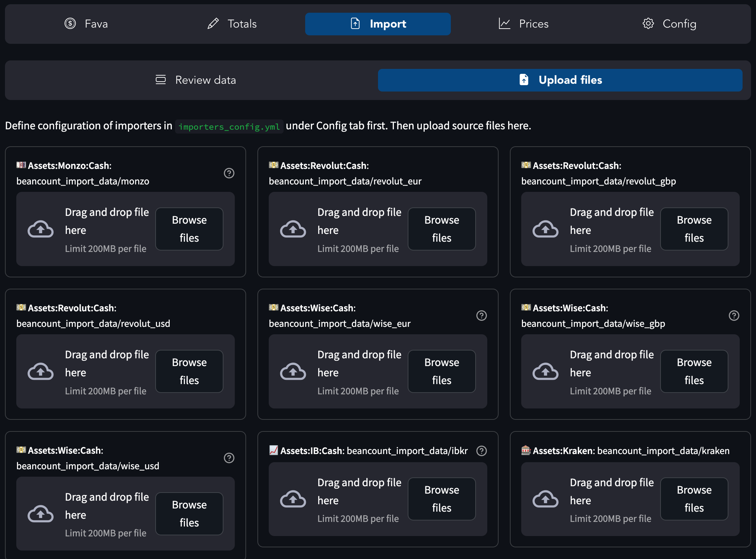
Task: Click the beancount_import_data/wise_usd path text
Action: coord(88,466)
